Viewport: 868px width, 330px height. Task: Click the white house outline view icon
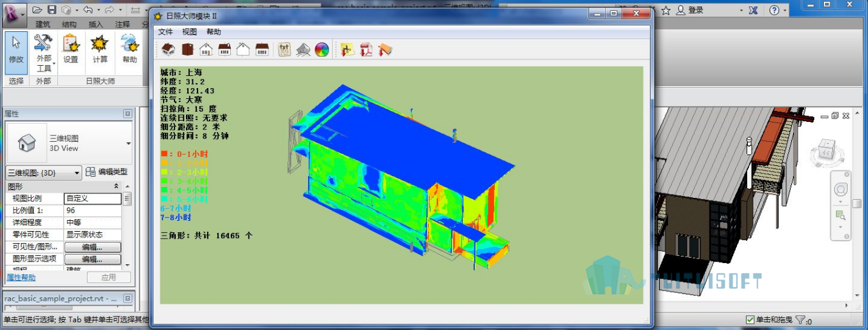(206, 49)
